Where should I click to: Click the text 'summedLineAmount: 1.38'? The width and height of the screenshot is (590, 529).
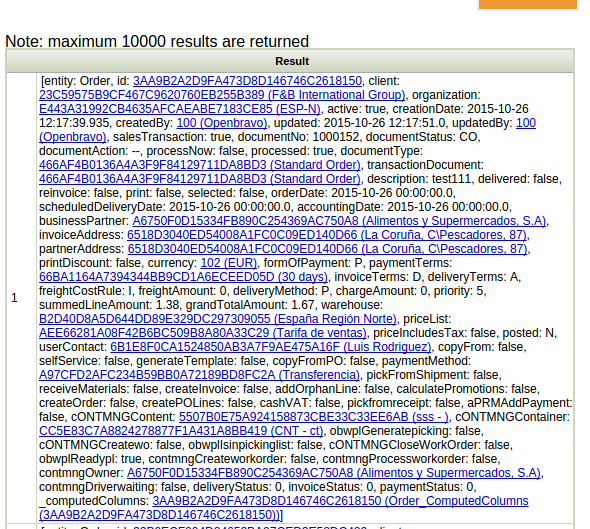[109, 305]
